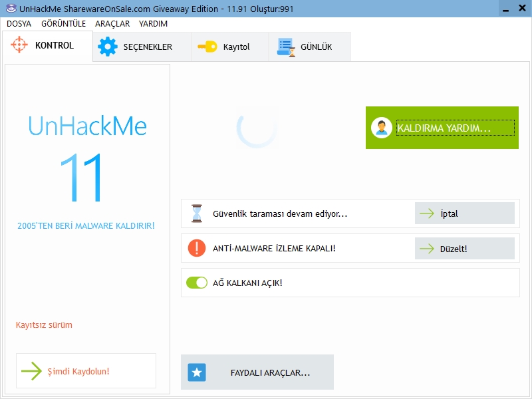Click the AĞ KALKANI AÇIK! label
This screenshot has height=399, width=532.
(x=247, y=283)
